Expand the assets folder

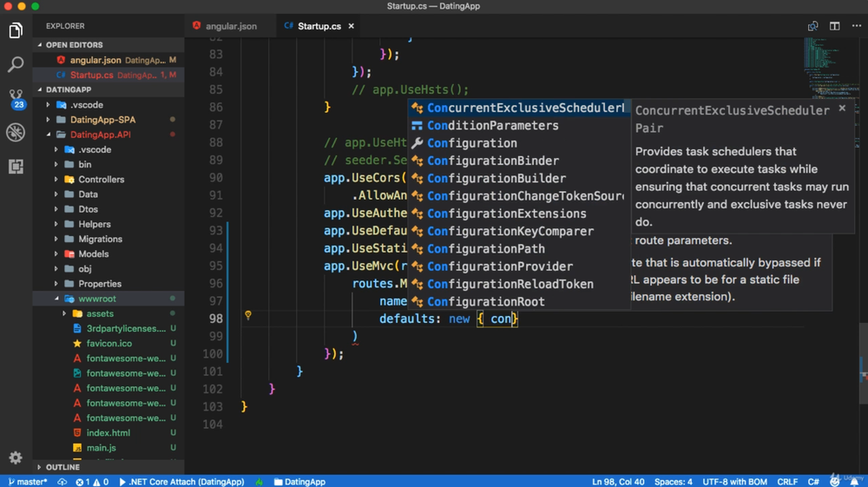pos(108,313)
